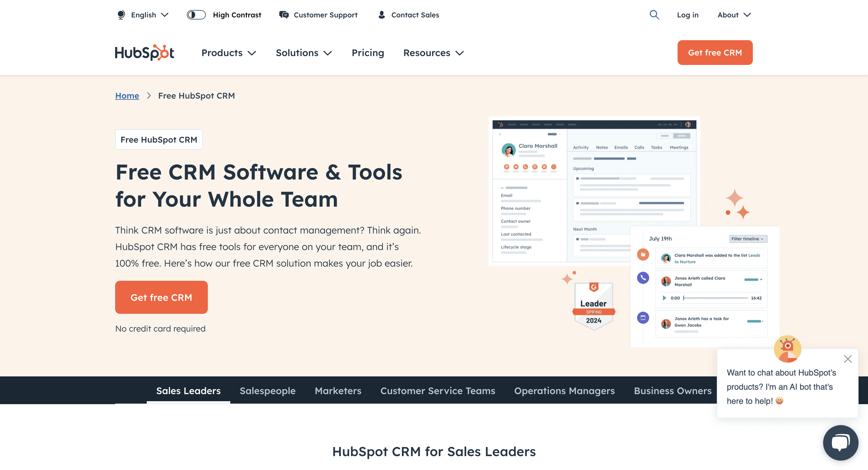Screen dimensions: 868x470
Task: Expand the About menu
Action: pos(734,15)
